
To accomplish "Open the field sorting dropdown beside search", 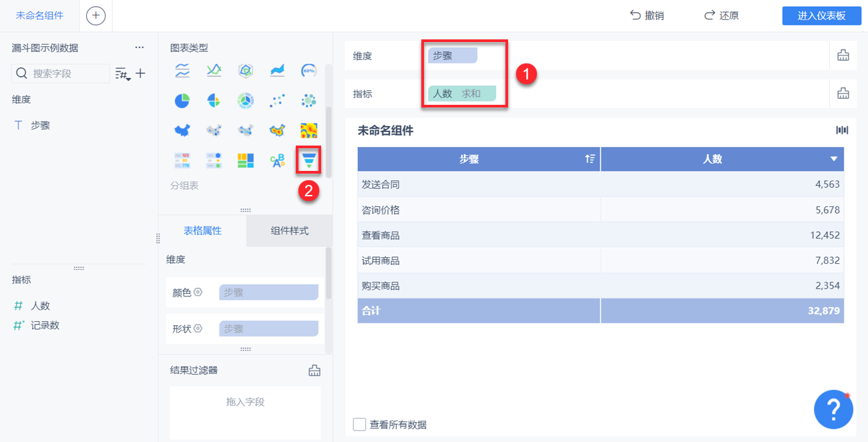I will 123,73.
